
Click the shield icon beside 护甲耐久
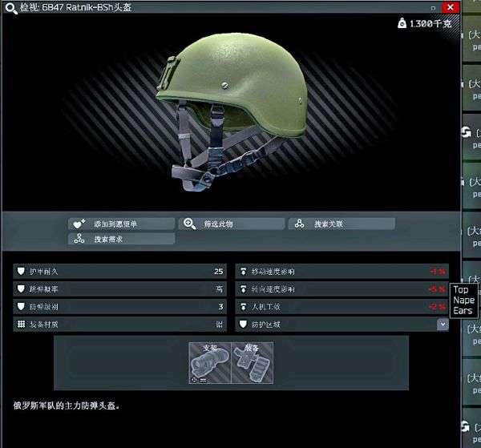[20, 271]
